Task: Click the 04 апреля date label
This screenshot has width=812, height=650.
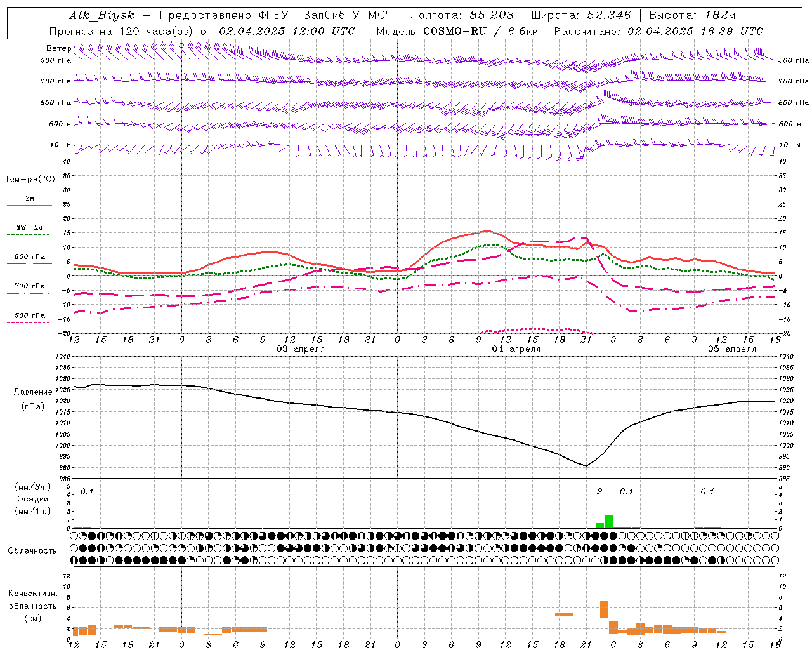Action: click(516, 349)
